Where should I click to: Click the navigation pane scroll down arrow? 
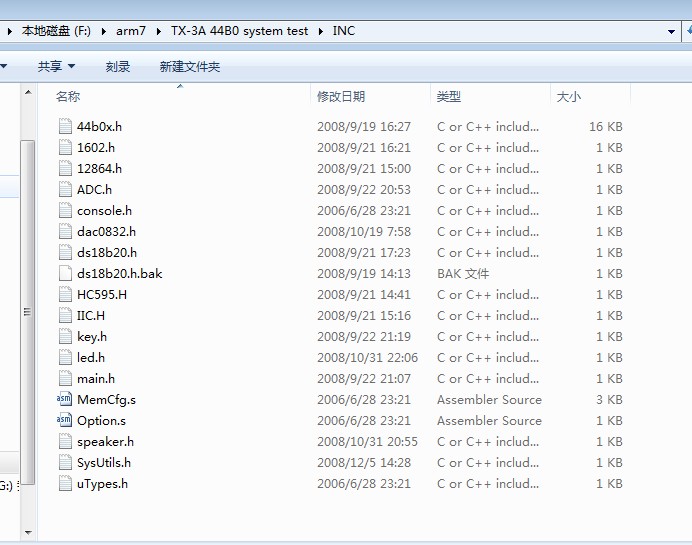click(28, 533)
